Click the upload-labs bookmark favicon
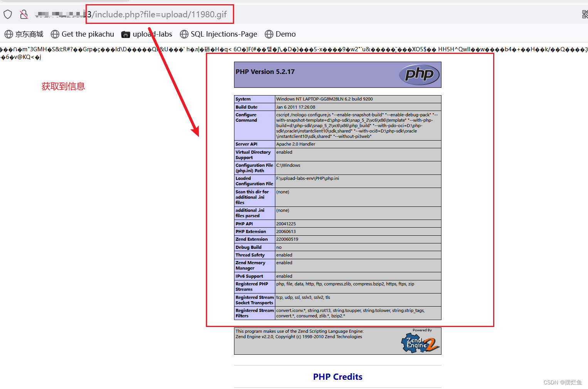This screenshot has width=588, height=389. pos(126,35)
